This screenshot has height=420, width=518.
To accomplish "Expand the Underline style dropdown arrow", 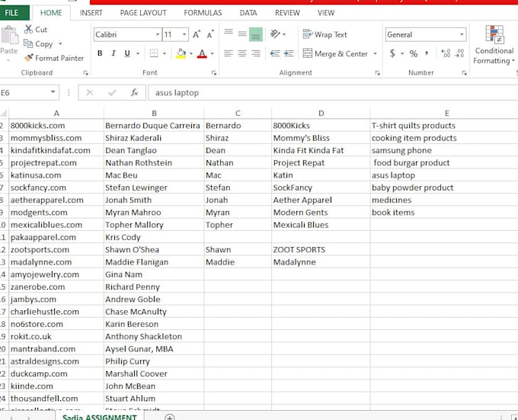I will coord(138,53).
